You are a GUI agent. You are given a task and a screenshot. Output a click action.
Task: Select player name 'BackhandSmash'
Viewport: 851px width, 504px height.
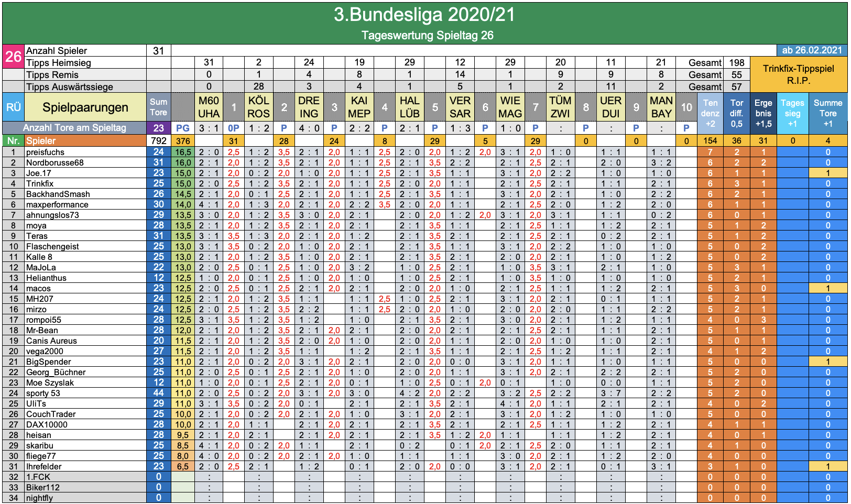58,194
